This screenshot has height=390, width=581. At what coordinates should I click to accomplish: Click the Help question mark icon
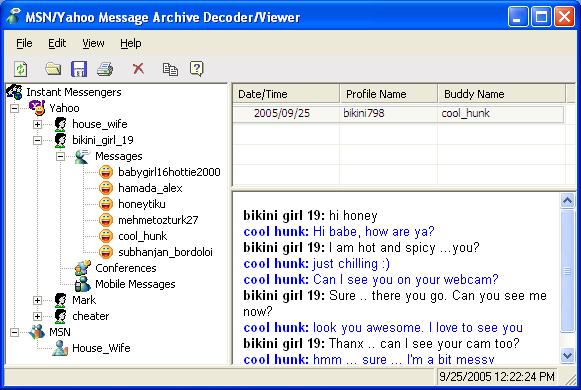tap(196, 69)
